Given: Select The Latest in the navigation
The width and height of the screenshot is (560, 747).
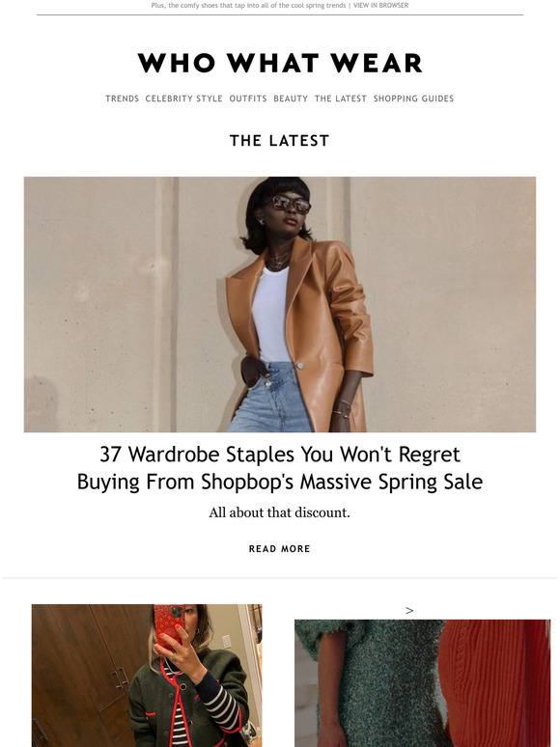Looking at the screenshot, I should pyautogui.click(x=341, y=98).
